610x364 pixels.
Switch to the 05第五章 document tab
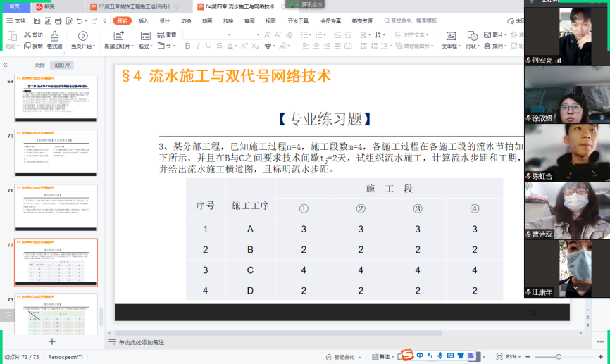click(x=130, y=6)
